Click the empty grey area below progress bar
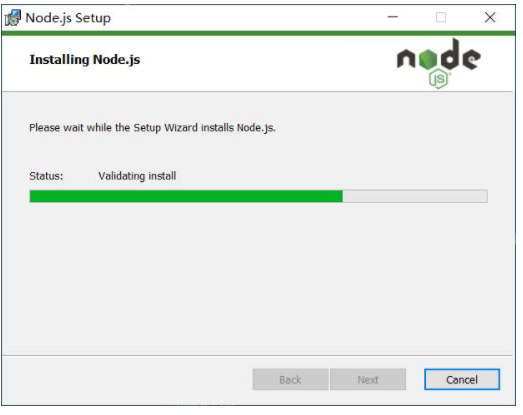The width and height of the screenshot is (523, 415). coord(258,277)
